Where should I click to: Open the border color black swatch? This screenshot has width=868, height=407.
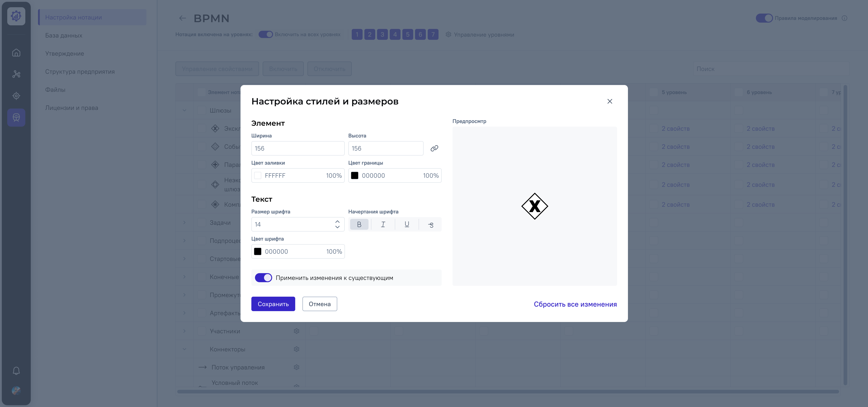pyautogui.click(x=354, y=175)
